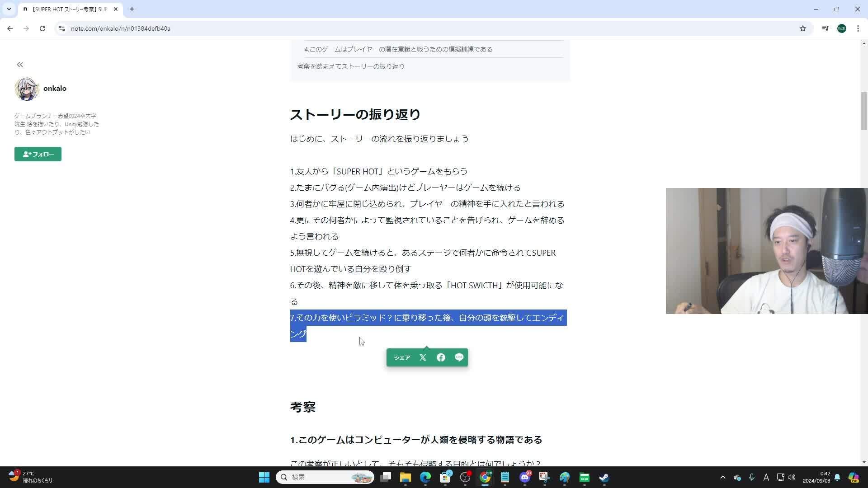868x488 pixels.
Task: Switch to Chrome on taskbar
Action: click(485, 477)
